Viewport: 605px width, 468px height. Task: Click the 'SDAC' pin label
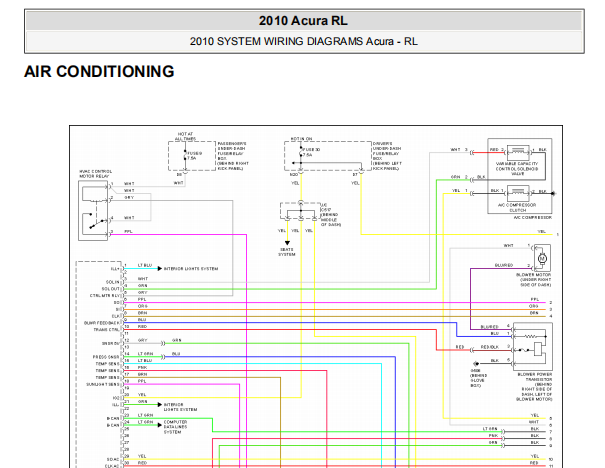(x=113, y=459)
